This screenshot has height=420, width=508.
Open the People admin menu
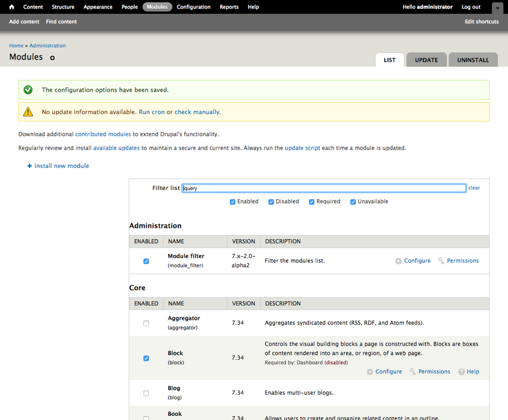click(130, 7)
